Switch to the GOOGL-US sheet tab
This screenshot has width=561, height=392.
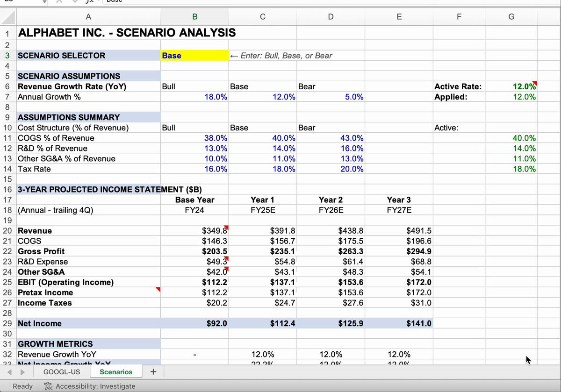point(62,372)
